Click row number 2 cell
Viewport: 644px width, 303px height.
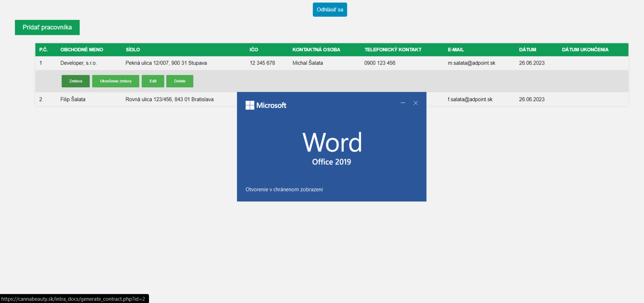pyautogui.click(x=41, y=99)
